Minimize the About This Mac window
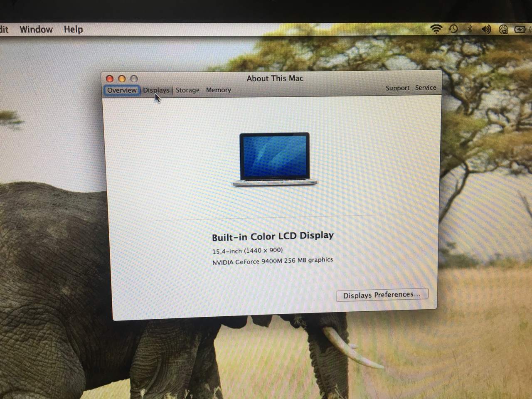 coord(122,79)
